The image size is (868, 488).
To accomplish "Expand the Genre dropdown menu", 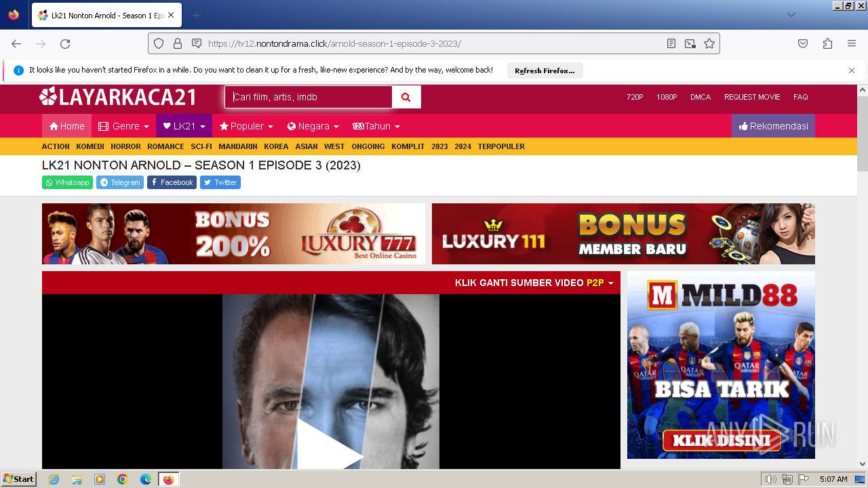I will (123, 126).
